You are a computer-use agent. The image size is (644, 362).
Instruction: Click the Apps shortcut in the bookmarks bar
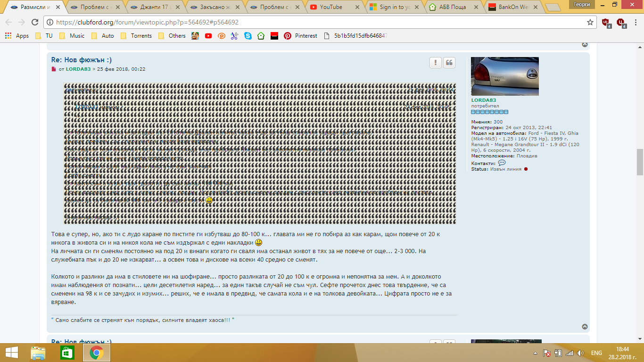(17, 36)
